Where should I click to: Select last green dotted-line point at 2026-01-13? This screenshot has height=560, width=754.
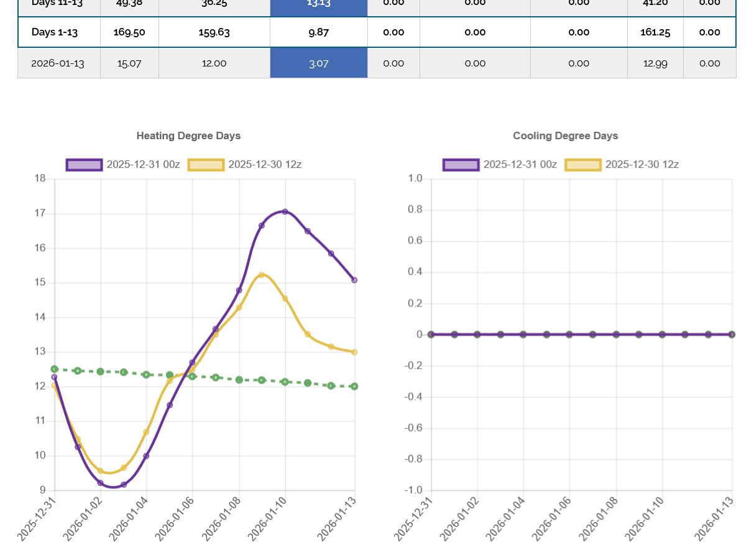pos(354,387)
